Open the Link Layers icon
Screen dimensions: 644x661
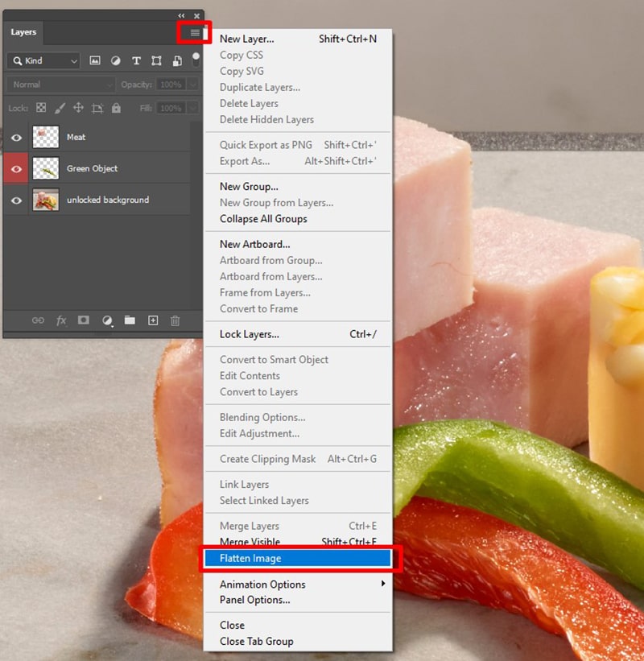(x=38, y=320)
